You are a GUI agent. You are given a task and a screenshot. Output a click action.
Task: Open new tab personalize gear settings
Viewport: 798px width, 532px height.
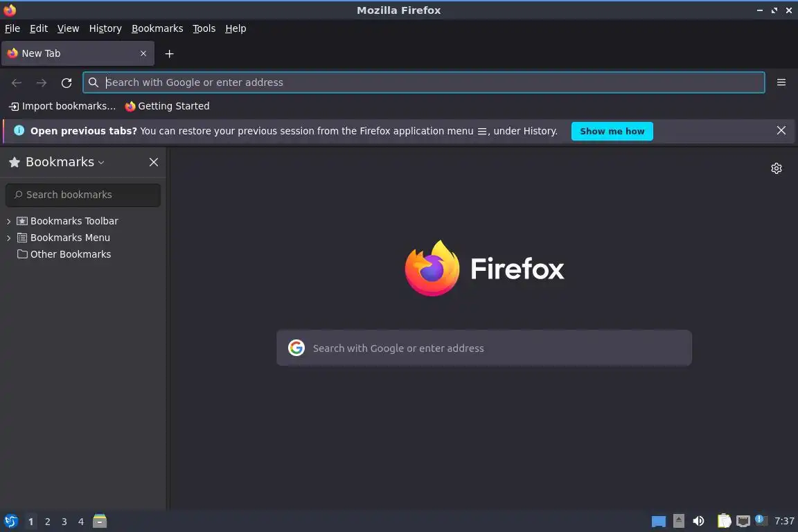coord(776,168)
